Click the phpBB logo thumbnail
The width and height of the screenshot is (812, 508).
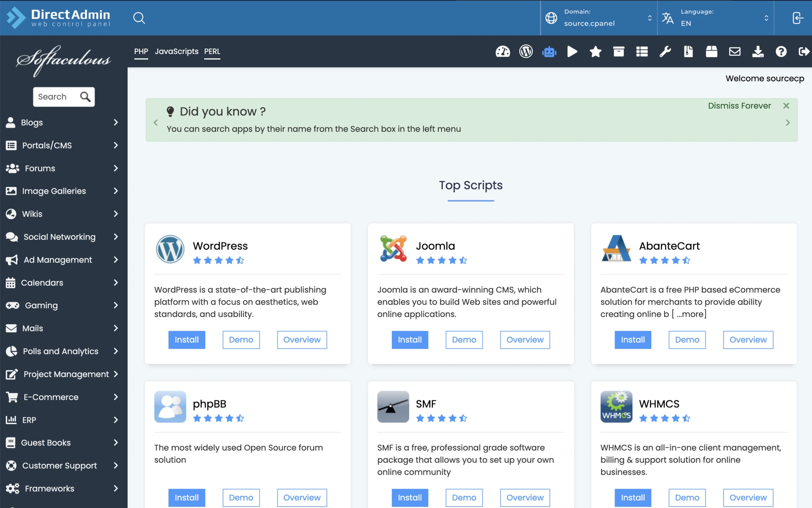[170, 407]
